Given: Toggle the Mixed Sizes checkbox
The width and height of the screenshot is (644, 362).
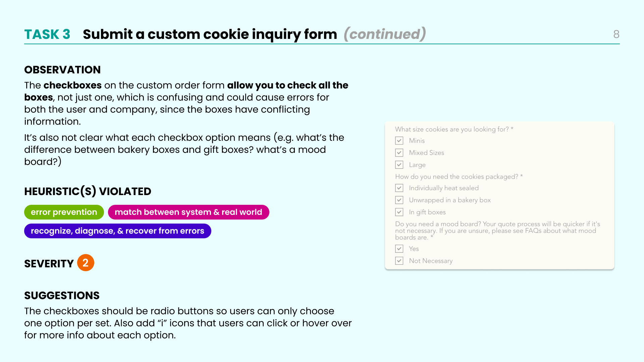Looking at the screenshot, I should pos(399,153).
